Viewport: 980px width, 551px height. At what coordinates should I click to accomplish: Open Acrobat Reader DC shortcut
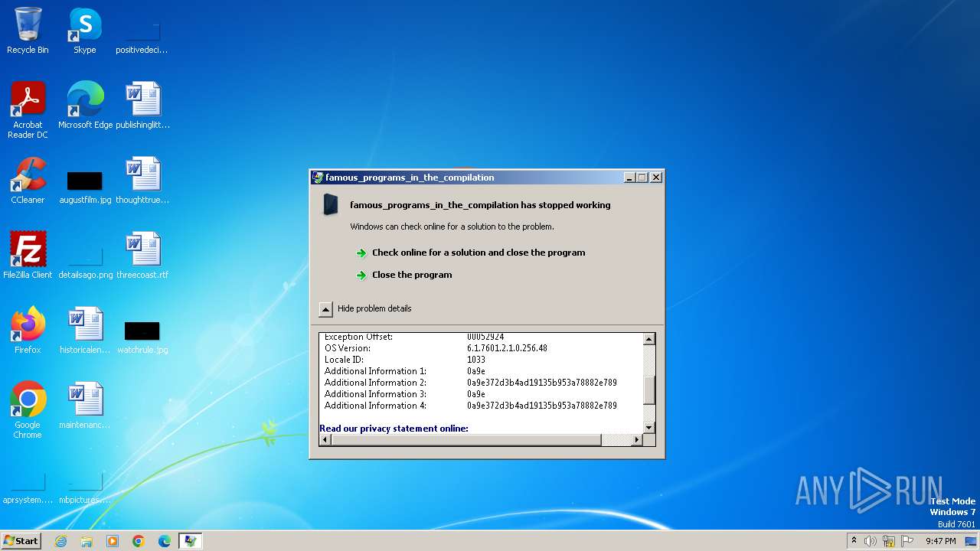pos(28,110)
